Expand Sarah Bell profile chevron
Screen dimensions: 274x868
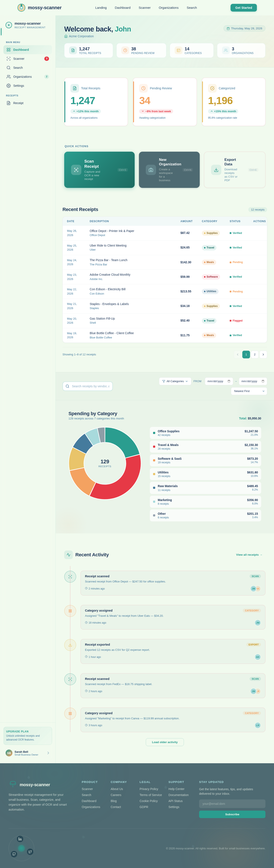click(x=48, y=753)
